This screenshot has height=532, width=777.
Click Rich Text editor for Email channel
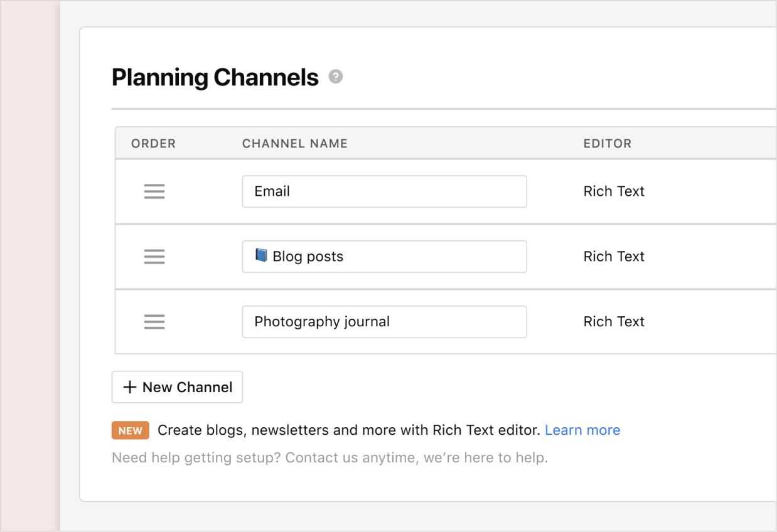click(x=614, y=191)
